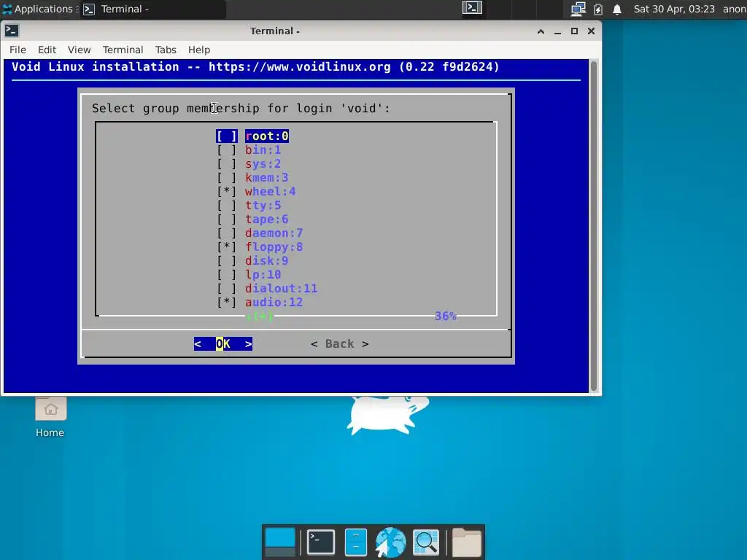Image resolution: width=747 pixels, height=560 pixels.
Task: Open the anon user menu in the panel
Action: pyautogui.click(x=734, y=9)
